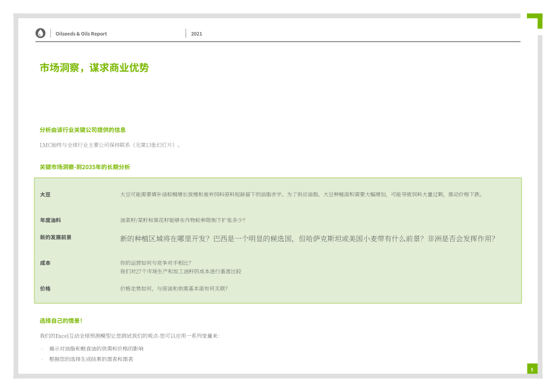Click the green title 市场洞察，谋求商业优势
This screenshot has height=392, width=556.
pos(94,68)
